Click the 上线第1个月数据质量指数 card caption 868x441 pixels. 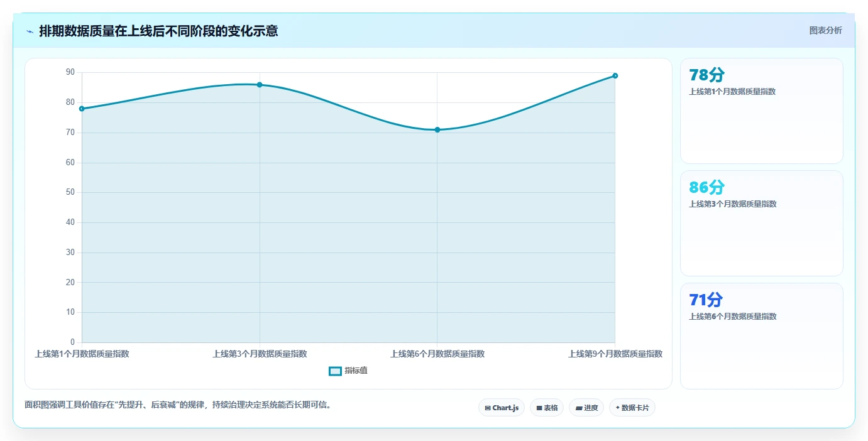coord(732,92)
